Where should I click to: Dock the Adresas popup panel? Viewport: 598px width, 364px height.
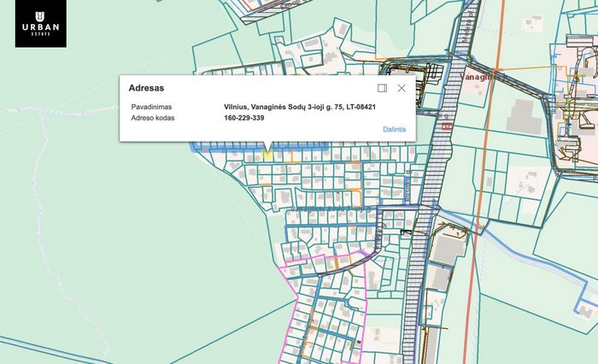point(382,88)
